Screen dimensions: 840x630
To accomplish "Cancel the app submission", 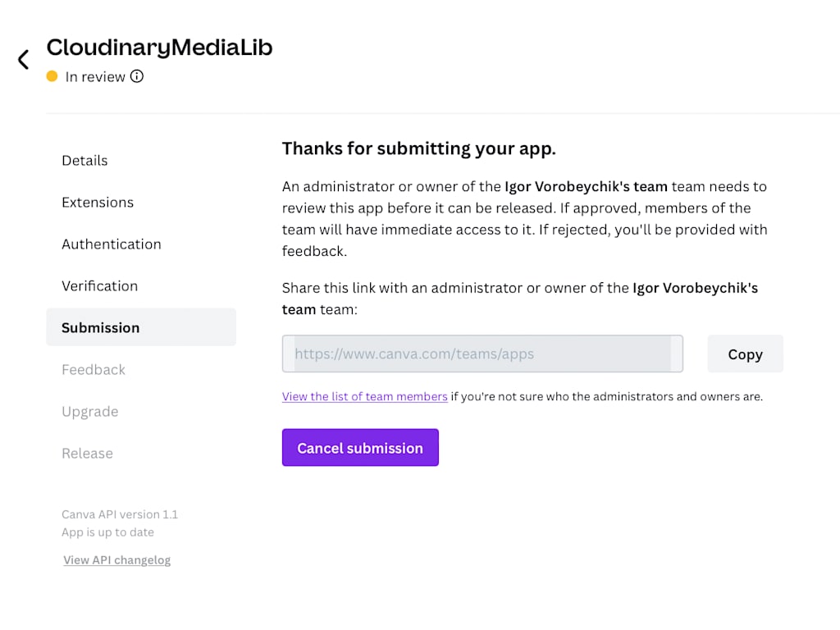I will (x=360, y=448).
